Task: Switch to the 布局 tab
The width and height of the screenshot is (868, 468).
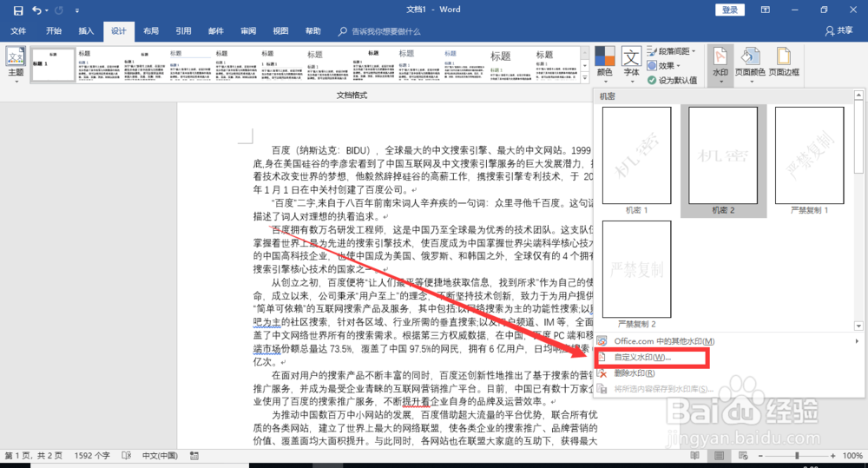Action: point(151,31)
